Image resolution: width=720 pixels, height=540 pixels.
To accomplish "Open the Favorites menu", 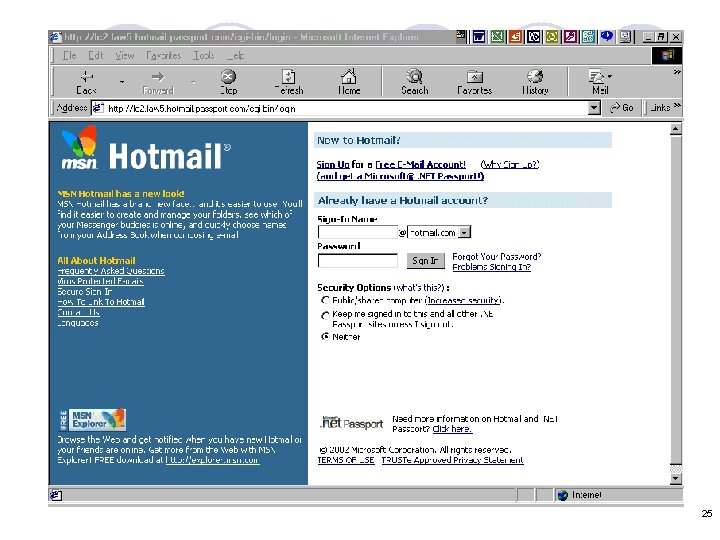I will (163, 56).
